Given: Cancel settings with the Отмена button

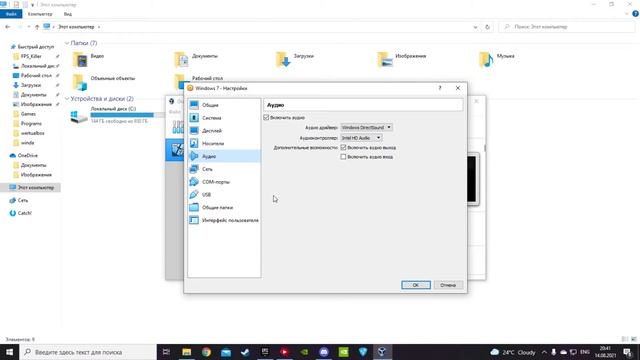Looking at the screenshot, I should click(448, 285).
